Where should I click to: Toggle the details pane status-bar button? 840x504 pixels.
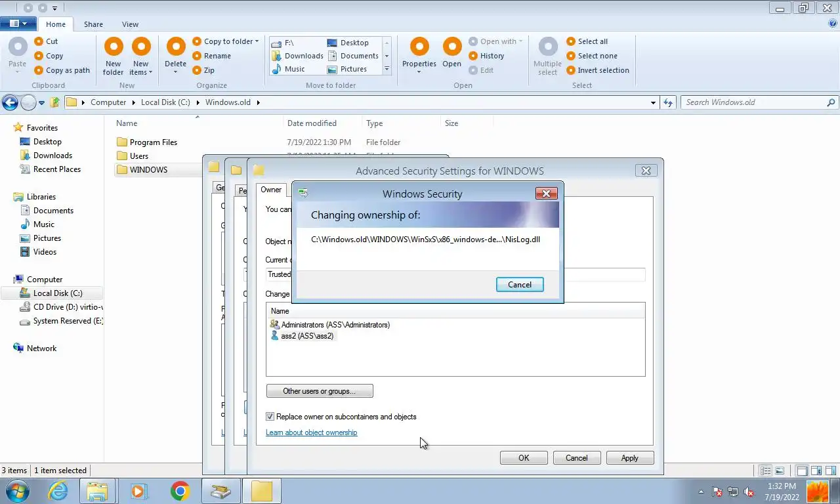click(x=816, y=471)
